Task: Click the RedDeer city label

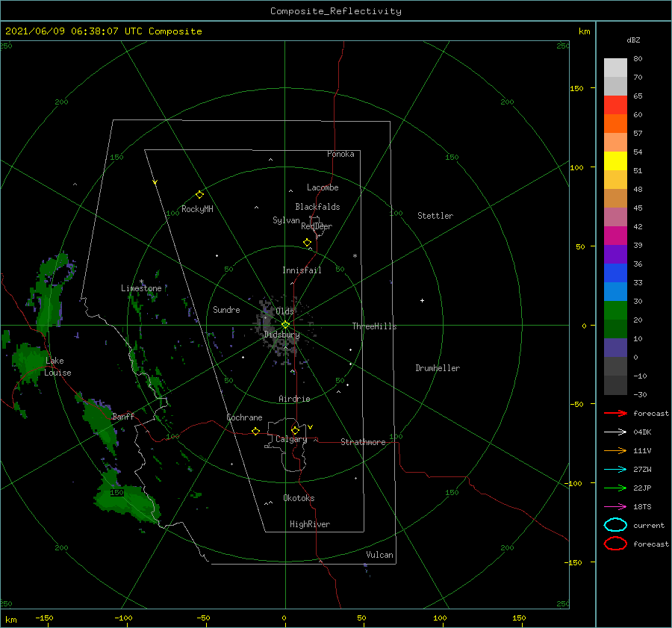Action: click(x=317, y=226)
